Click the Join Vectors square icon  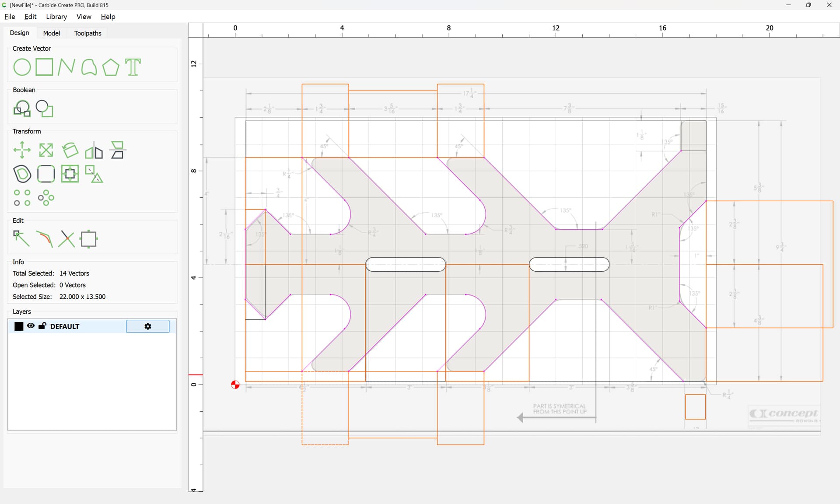pyautogui.click(x=89, y=239)
